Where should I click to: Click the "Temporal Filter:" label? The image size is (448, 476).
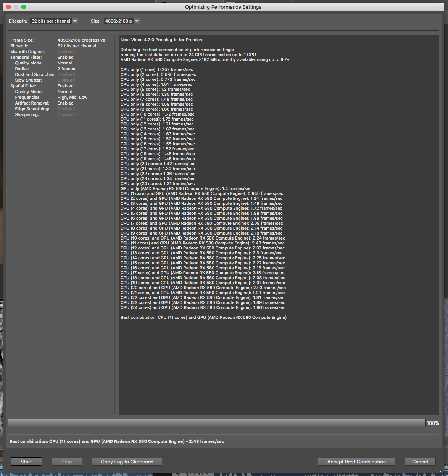(x=26, y=57)
